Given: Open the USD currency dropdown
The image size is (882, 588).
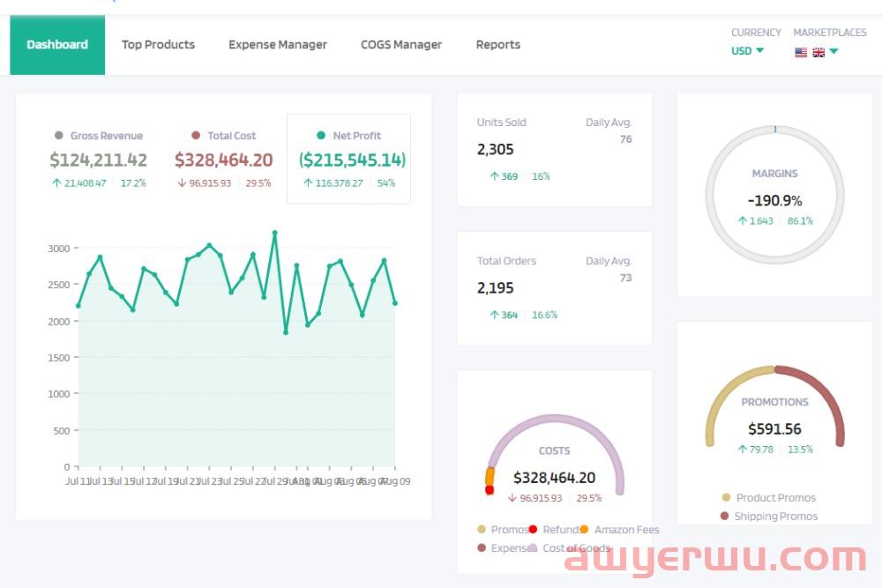Looking at the screenshot, I should tap(747, 51).
